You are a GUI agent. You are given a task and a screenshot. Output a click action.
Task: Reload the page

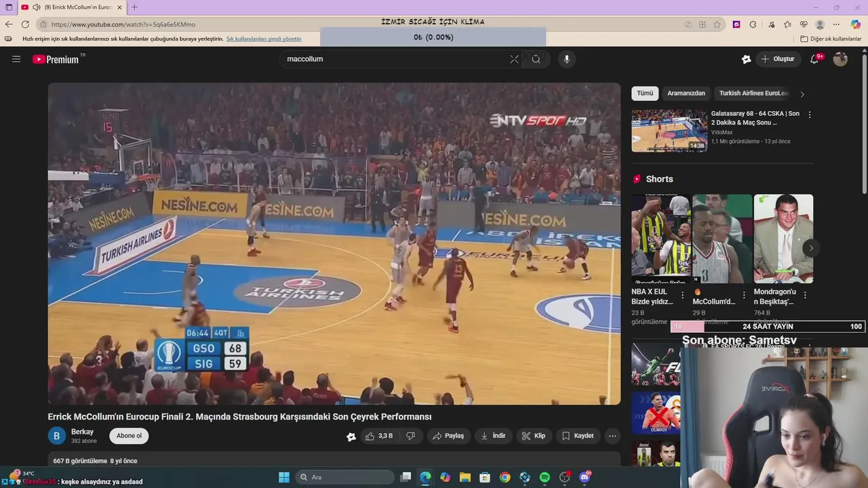click(x=25, y=24)
